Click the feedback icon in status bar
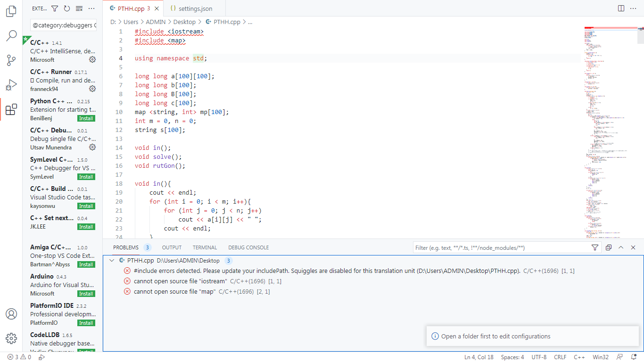The height and width of the screenshot is (362, 644). pyautogui.click(x=620, y=357)
